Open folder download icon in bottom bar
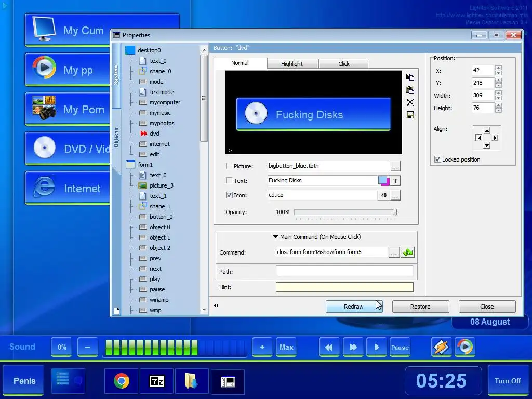Screen dimensions: 532x399 point(192,381)
